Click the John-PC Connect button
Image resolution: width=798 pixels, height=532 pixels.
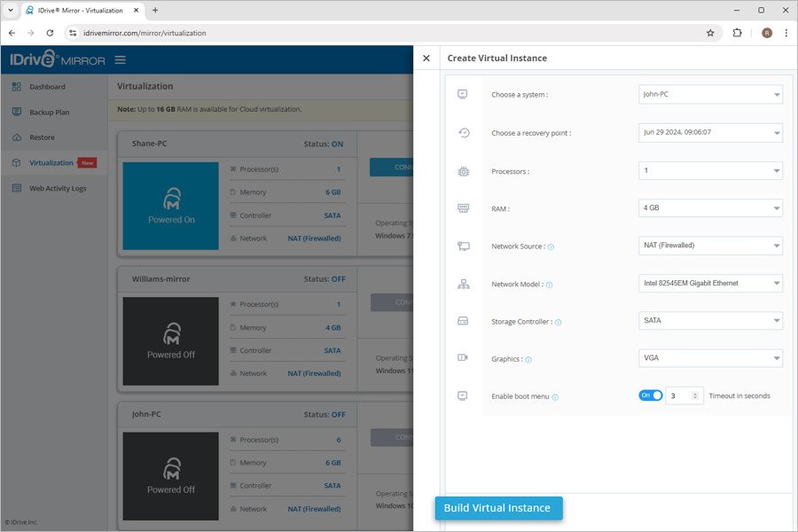click(x=392, y=437)
